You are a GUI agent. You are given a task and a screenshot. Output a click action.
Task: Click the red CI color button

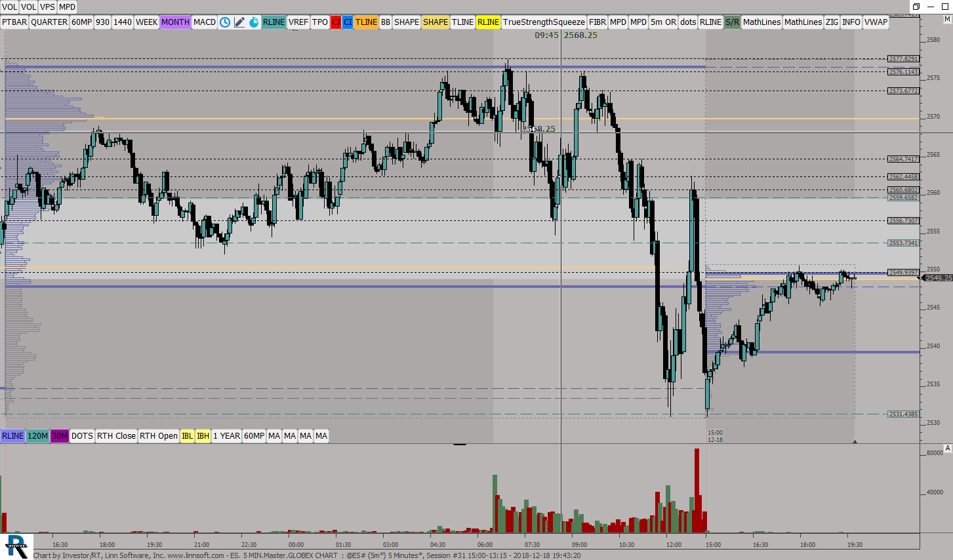336,22
